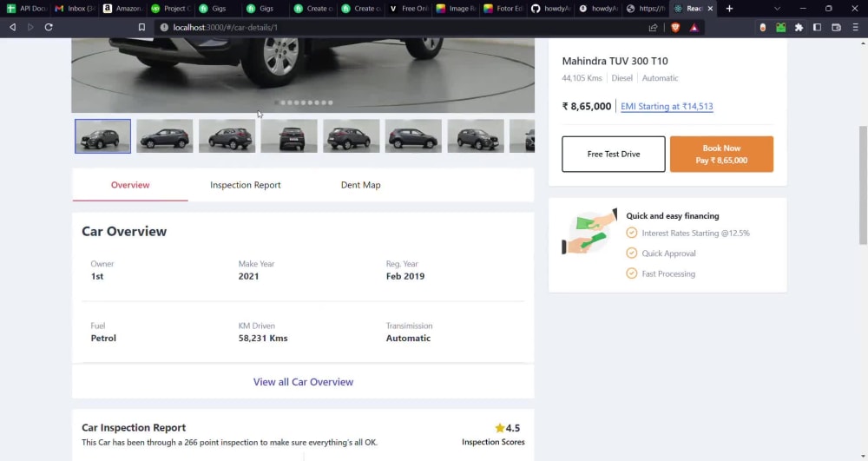Viewport: 868px width, 461px height.
Task: Click the Free Test Drive button
Action: coord(614,154)
